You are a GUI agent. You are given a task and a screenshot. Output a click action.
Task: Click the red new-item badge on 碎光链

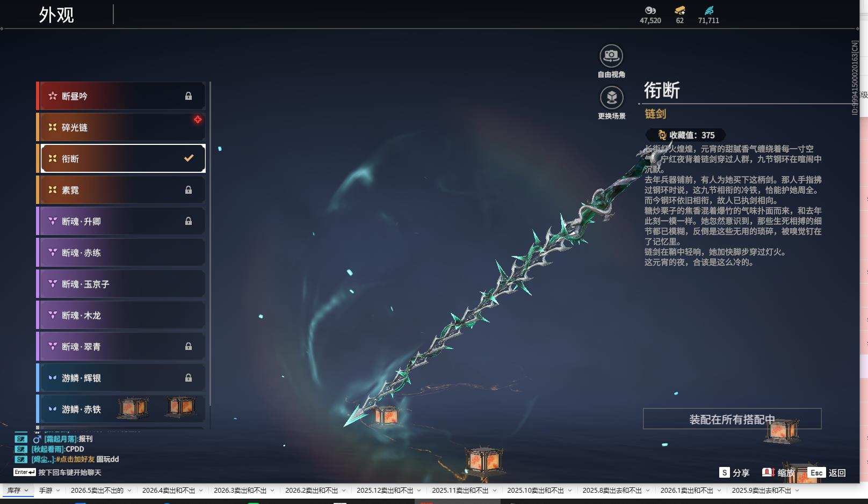(198, 120)
